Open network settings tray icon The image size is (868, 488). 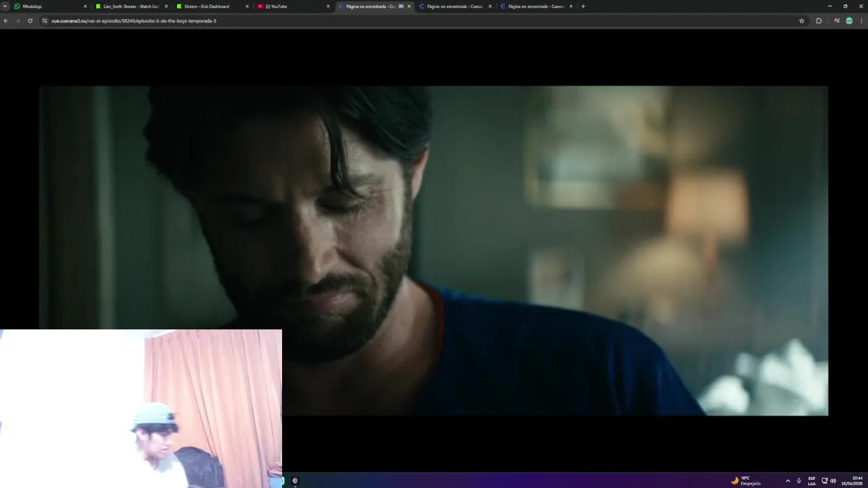point(825,481)
